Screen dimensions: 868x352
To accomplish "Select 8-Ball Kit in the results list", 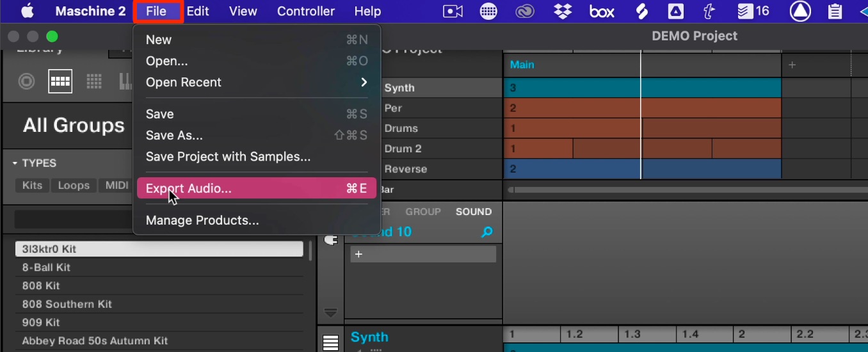I will [159, 268].
